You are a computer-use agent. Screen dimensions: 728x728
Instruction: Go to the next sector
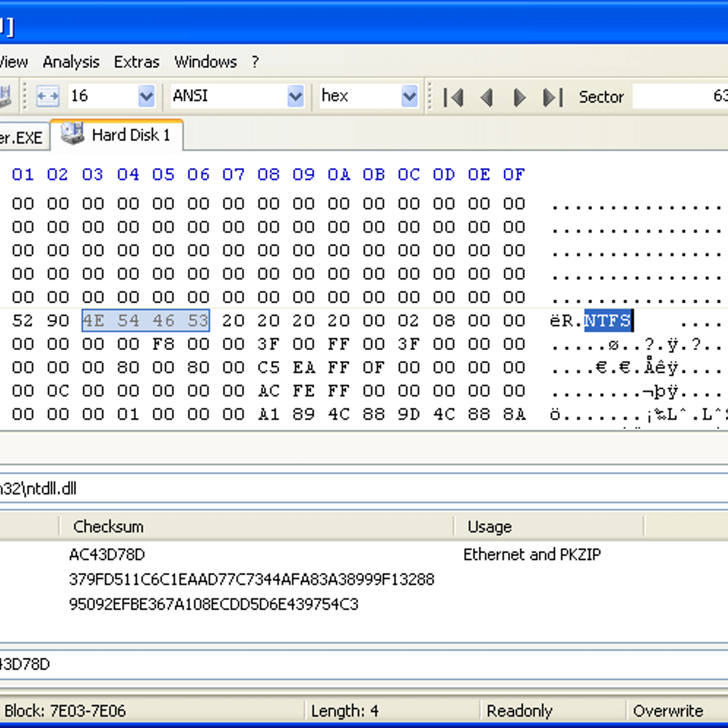pos(519,97)
